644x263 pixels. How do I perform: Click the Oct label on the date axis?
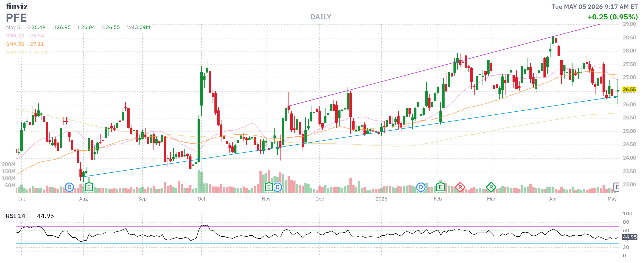(202, 199)
